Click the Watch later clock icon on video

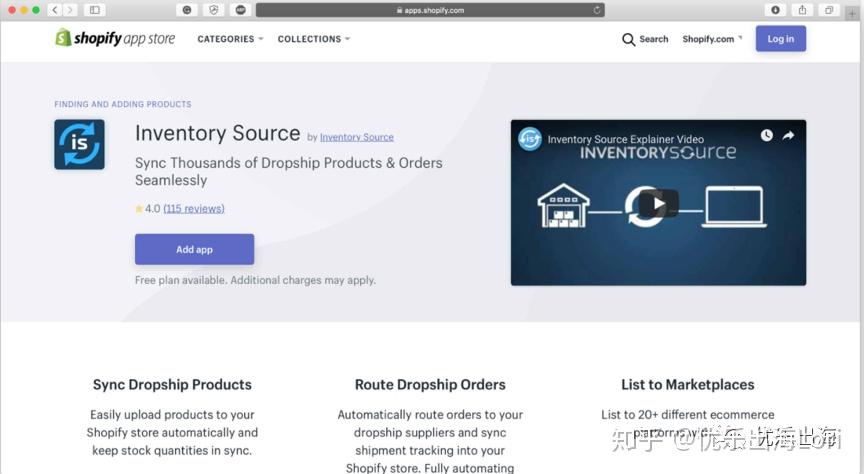[x=766, y=135]
